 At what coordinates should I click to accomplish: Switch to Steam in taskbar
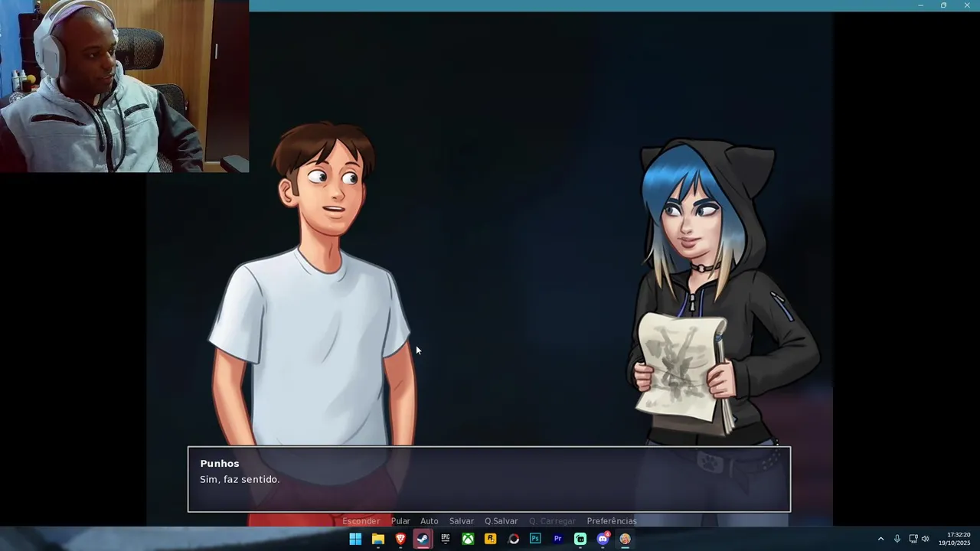tap(423, 539)
